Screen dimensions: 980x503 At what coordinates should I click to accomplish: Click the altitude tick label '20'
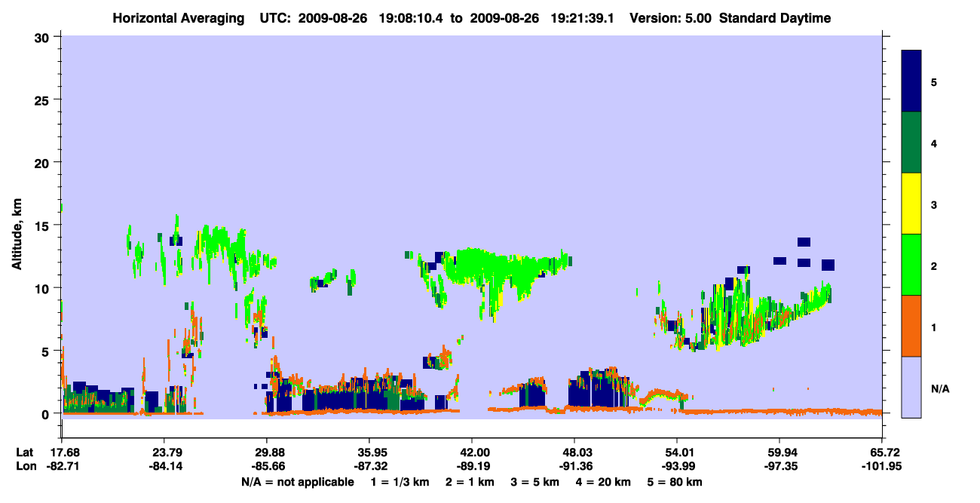(x=44, y=162)
